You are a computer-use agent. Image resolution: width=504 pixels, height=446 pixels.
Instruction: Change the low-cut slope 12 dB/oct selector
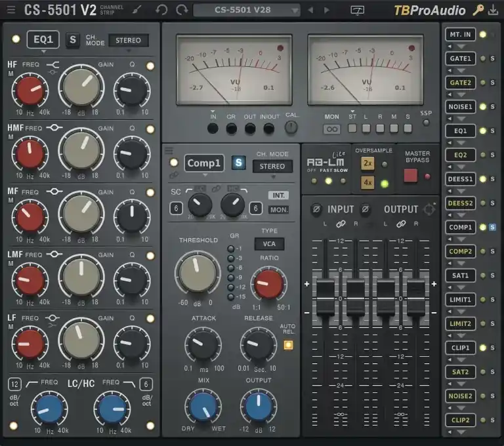pos(14,384)
